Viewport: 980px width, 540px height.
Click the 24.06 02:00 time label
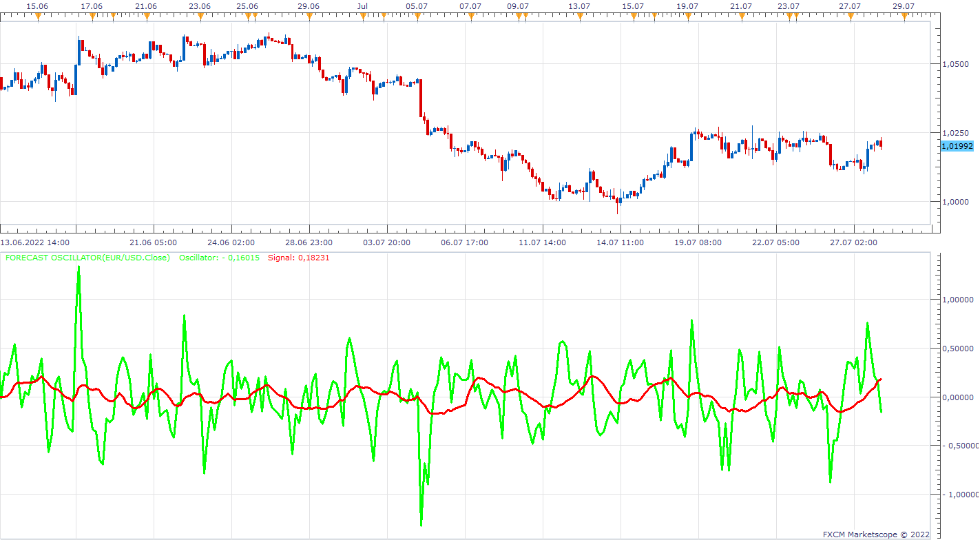pos(231,242)
